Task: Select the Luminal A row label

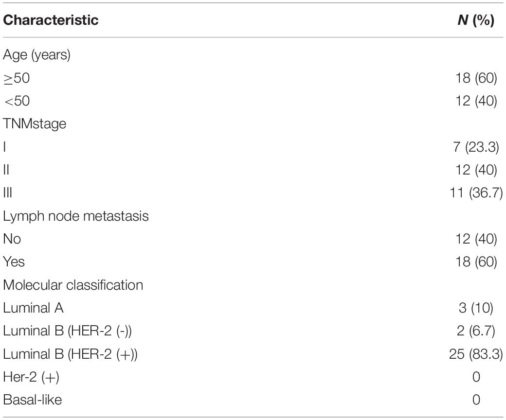Action: point(33,308)
